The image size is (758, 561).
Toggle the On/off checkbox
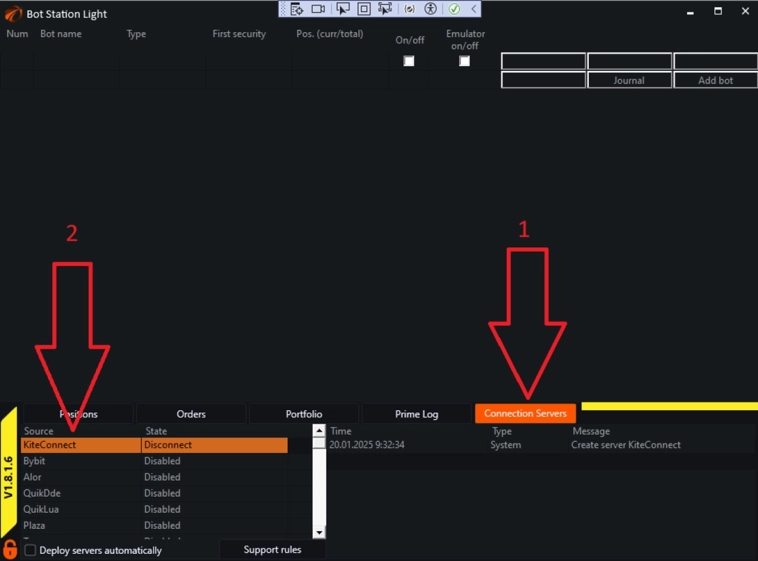tap(408, 61)
